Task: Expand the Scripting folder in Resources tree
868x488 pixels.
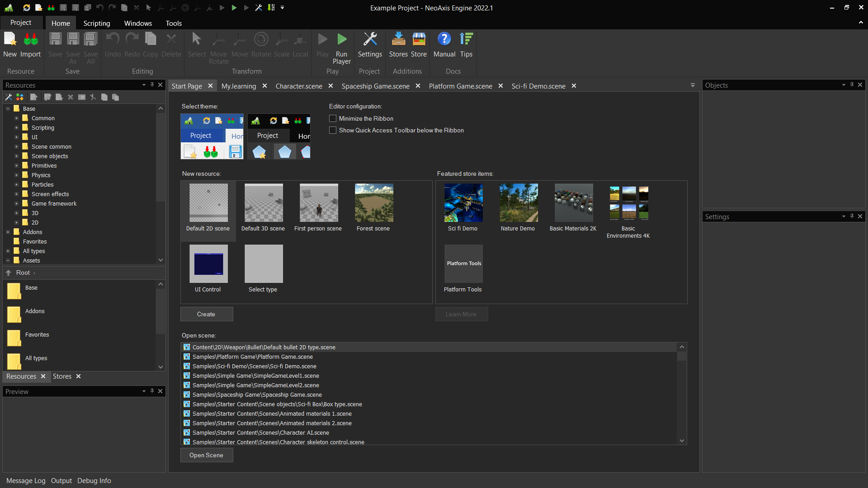Action: tap(17, 128)
